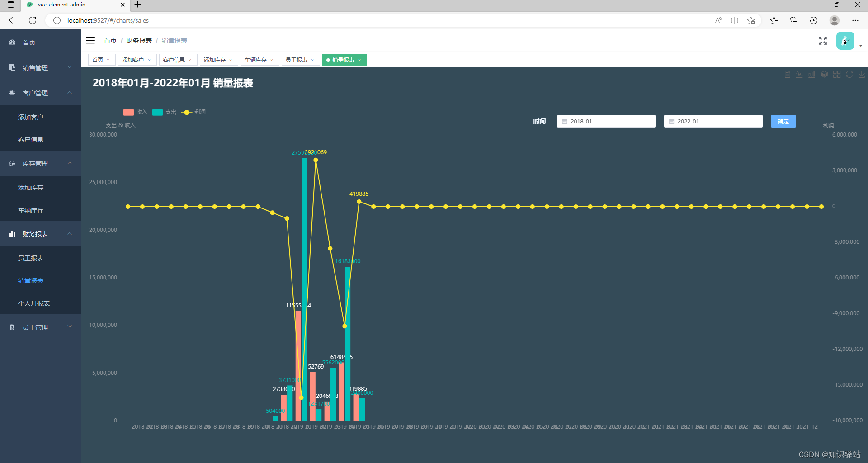
Task: Switch to the 客户信息 tag tab
Action: click(x=174, y=60)
